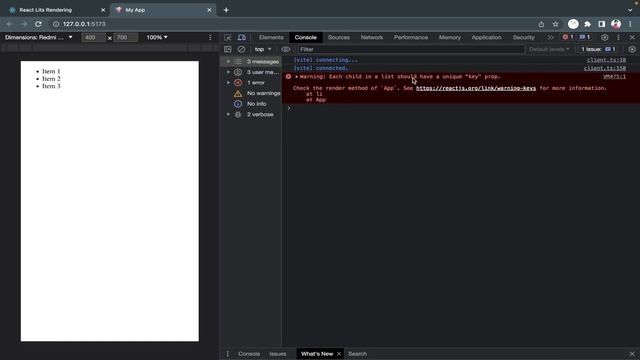Click the 1 Issue button
This screenshot has width=640, height=360.
(598, 49)
